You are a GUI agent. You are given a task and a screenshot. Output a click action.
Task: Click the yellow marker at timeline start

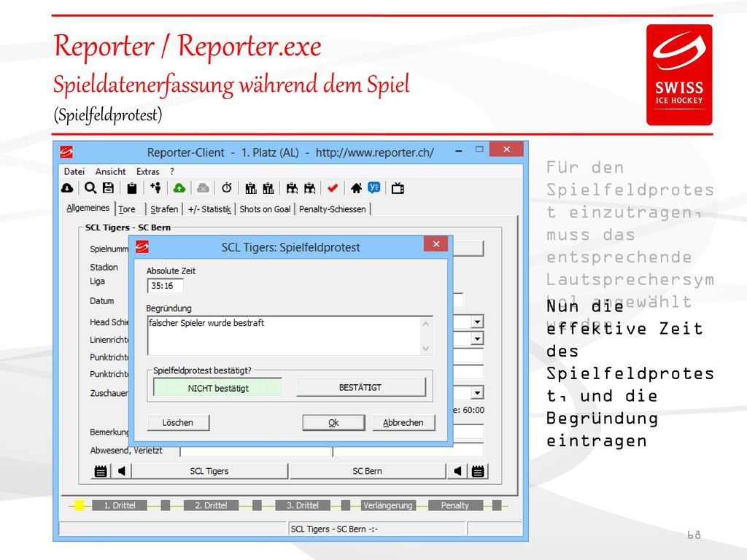click(x=79, y=505)
